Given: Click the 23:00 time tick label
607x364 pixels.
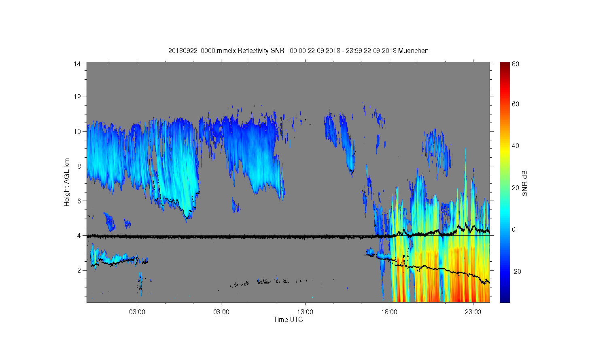Looking at the screenshot, I should [x=473, y=312].
